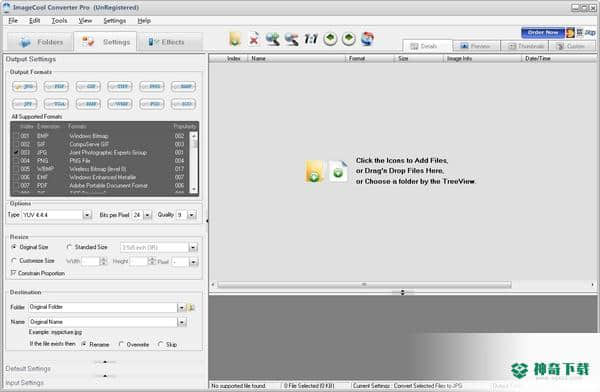600x392 pixels.
Task: Open the Type YUV 4:4:4 dropdown
Action: tap(88, 215)
